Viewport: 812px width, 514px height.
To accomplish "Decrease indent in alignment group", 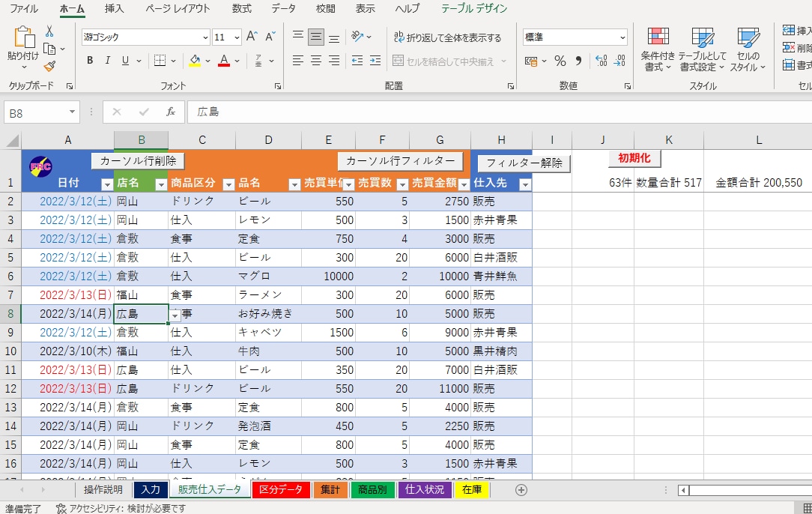I will coord(357,61).
